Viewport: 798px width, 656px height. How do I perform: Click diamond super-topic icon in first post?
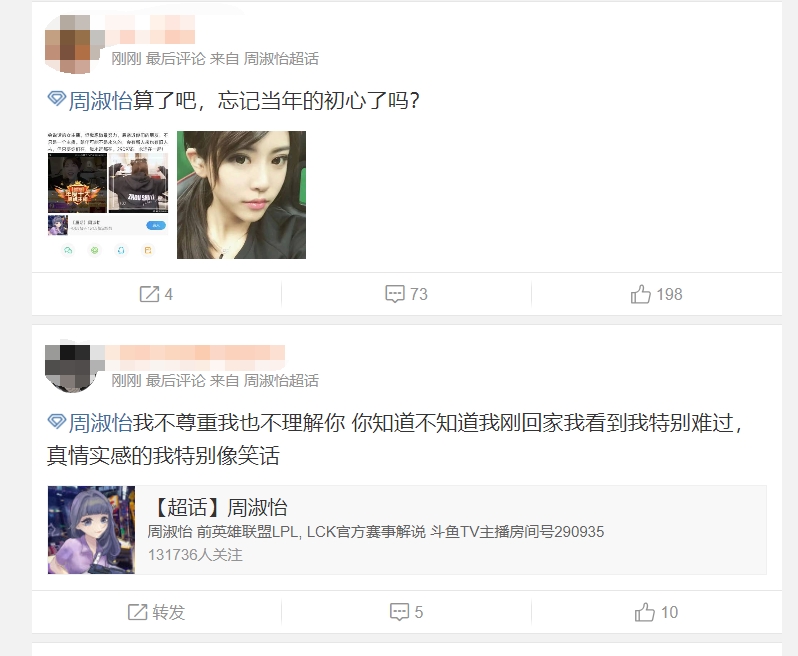click(x=56, y=99)
